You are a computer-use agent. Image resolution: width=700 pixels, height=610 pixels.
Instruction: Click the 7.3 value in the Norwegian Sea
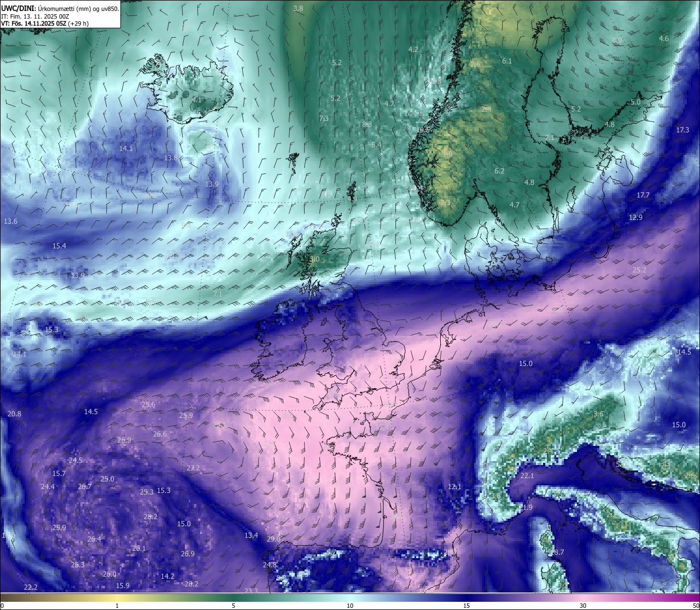point(324,119)
